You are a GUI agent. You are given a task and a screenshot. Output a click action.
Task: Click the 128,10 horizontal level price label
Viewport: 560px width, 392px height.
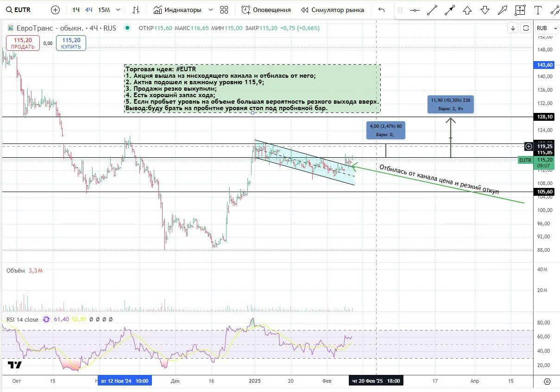(x=545, y=117)
